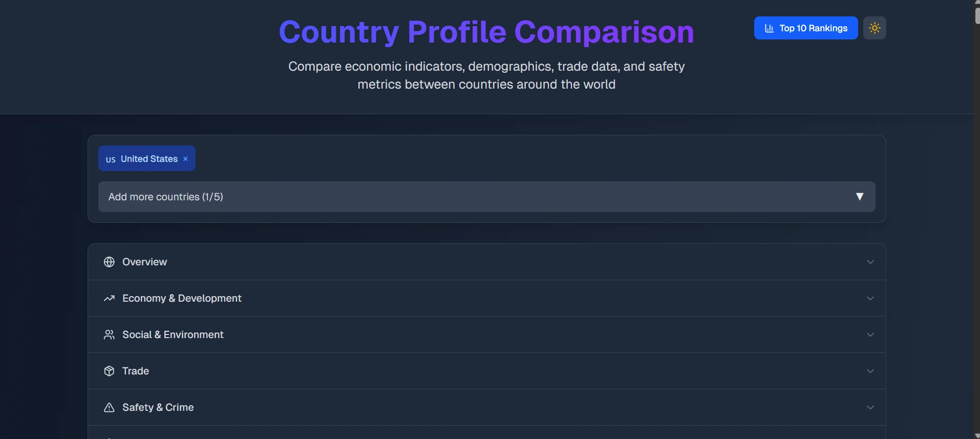980x439 pixels.
Task: Click the warning triangle icon for Safety & Crime
Action: (109, 407)
